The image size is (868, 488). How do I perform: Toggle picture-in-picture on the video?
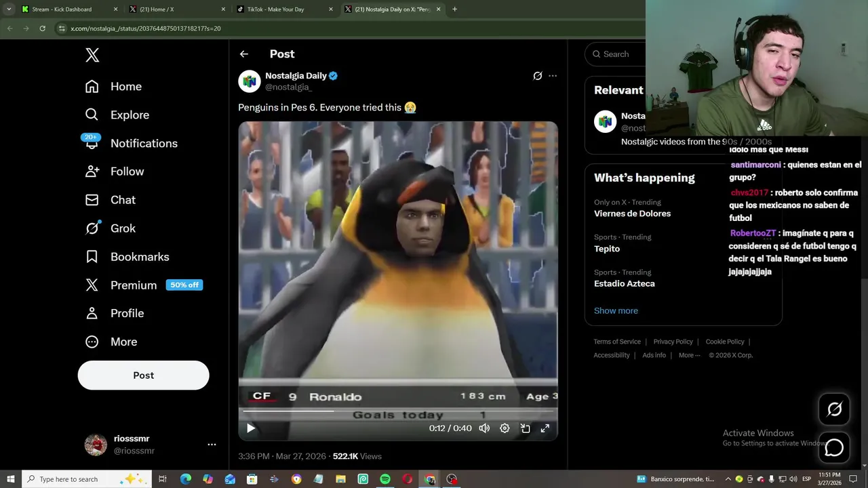(x=525, y=428)
